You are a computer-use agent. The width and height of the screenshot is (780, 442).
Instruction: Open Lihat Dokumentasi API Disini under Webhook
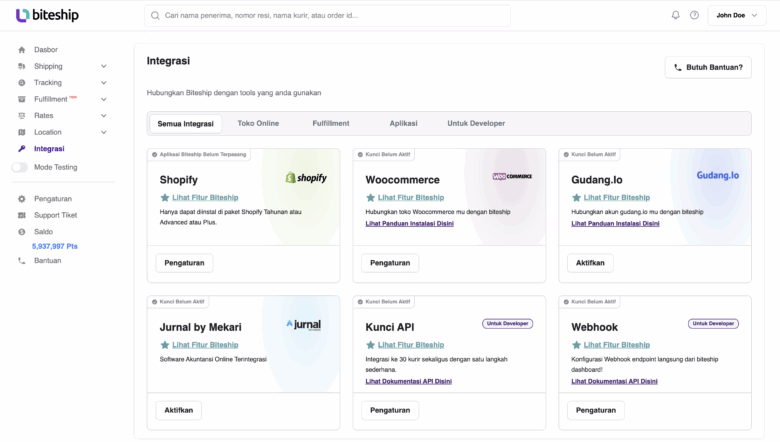tap(614, 382)
